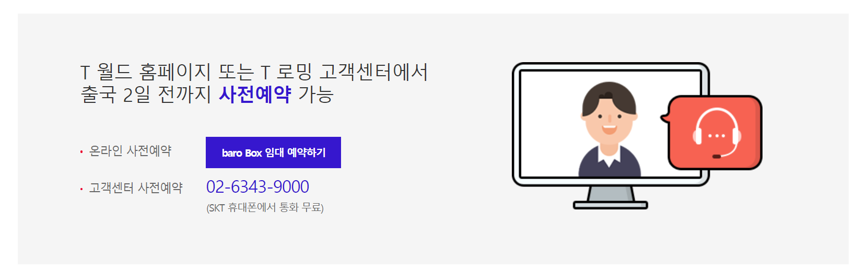Call the 02-6343-9000 customer center number

coord(257,186)
